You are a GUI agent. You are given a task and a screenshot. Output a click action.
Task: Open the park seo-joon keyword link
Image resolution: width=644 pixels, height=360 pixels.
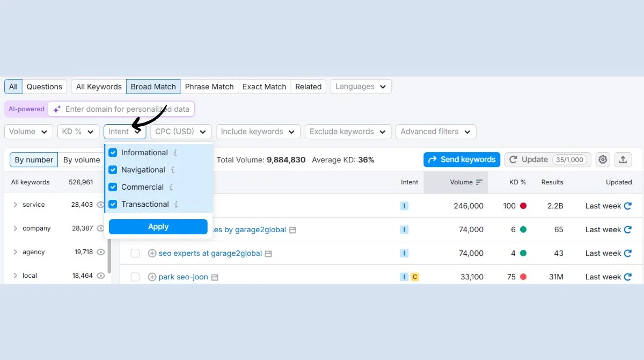[184, 277]
